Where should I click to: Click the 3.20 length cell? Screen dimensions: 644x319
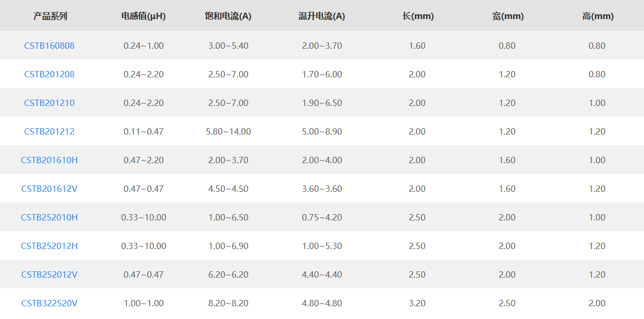tap(417, 303)
